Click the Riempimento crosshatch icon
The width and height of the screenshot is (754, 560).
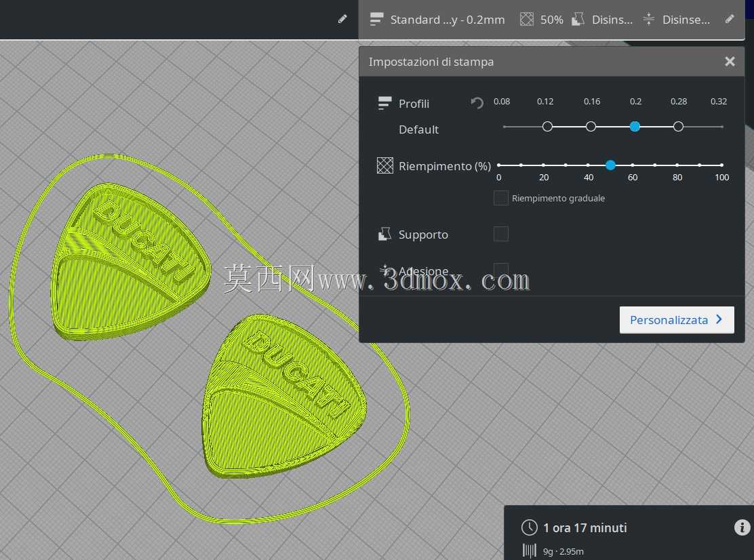[384, 165]
